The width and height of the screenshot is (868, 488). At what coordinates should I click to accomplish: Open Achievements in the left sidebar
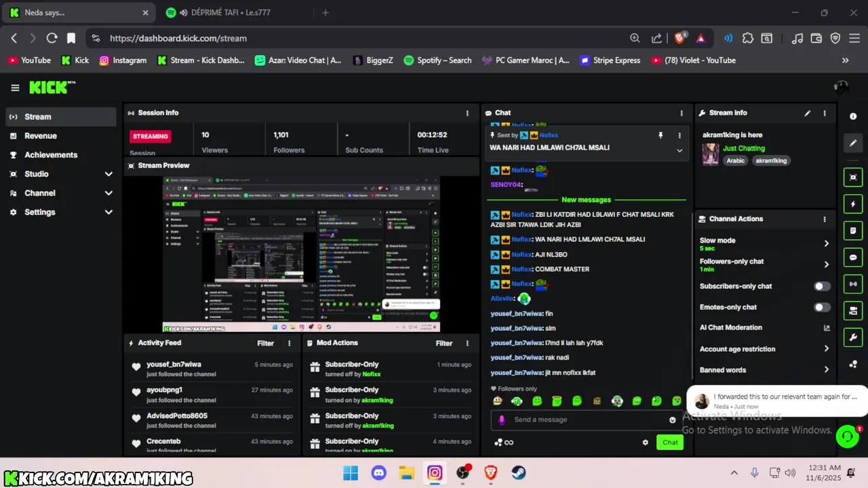coord(61,155)
